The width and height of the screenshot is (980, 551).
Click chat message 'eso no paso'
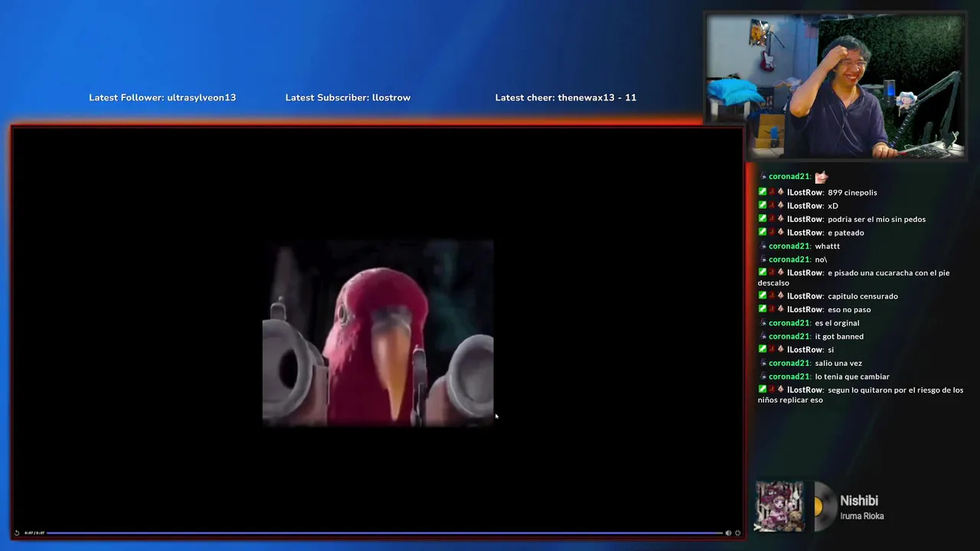pos(849,310)
